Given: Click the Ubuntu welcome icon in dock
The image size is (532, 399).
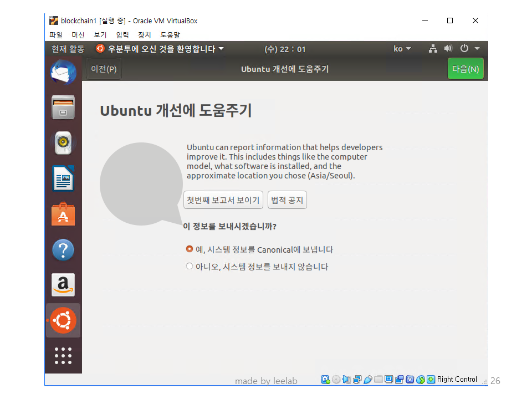Looking at the screenshot, I should pyautogui.click(x=63, y=320).
